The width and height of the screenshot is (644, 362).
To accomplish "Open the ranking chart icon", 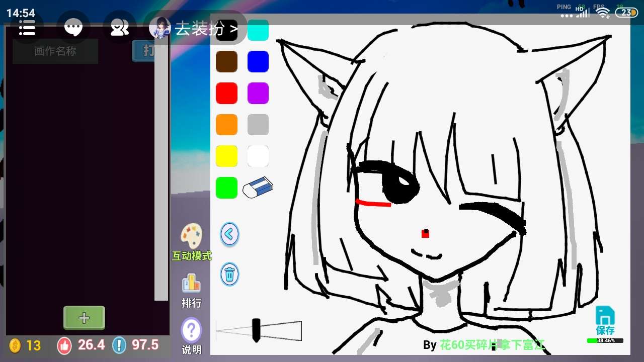I will (191, 284).
